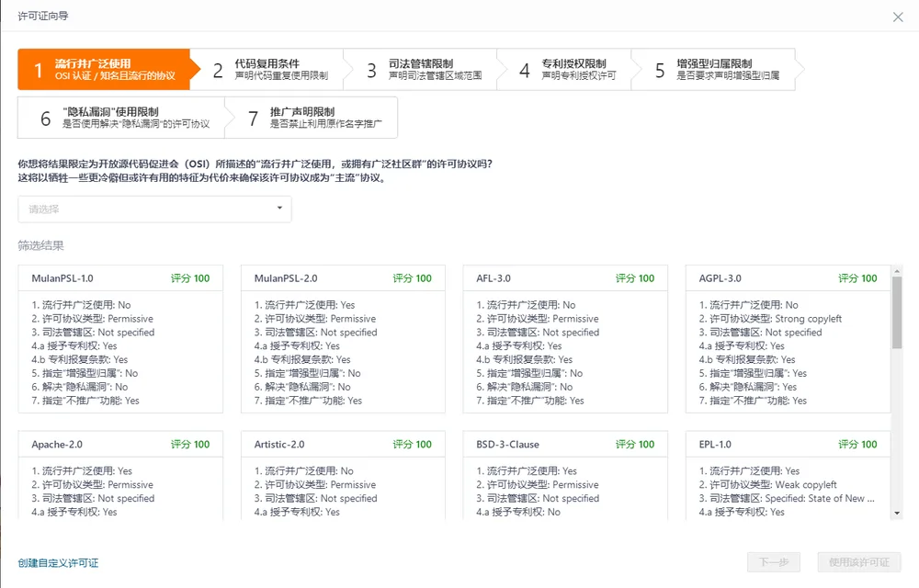Screen dimensions: 919x588
Task: Go to step 2 代码复用条件
Action: coord(271,69)
